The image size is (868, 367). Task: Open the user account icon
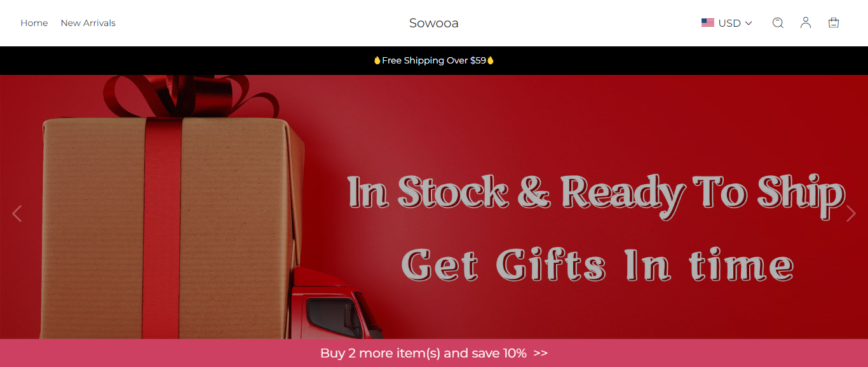click(x=806, y=23)
